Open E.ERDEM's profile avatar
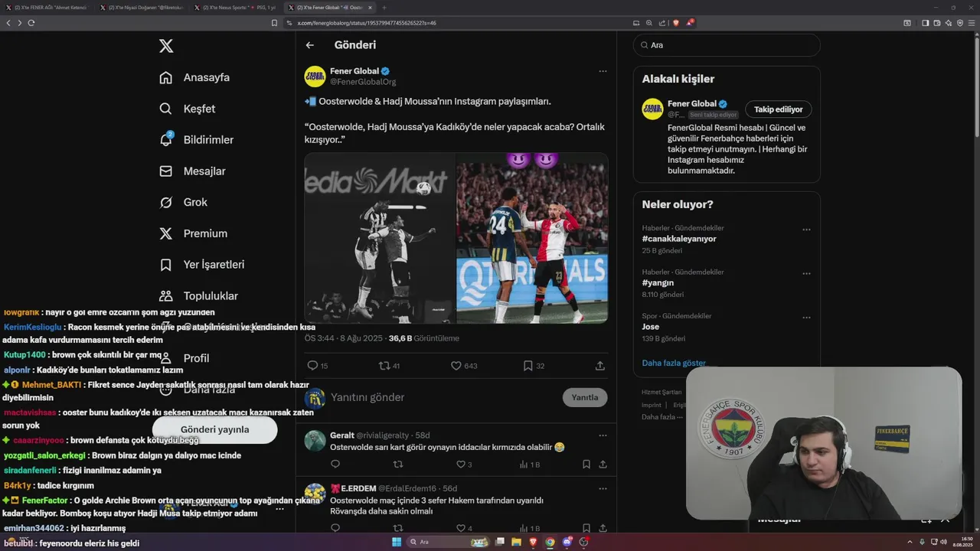This screenshot has width=980, height=551. tap(315, 494)
